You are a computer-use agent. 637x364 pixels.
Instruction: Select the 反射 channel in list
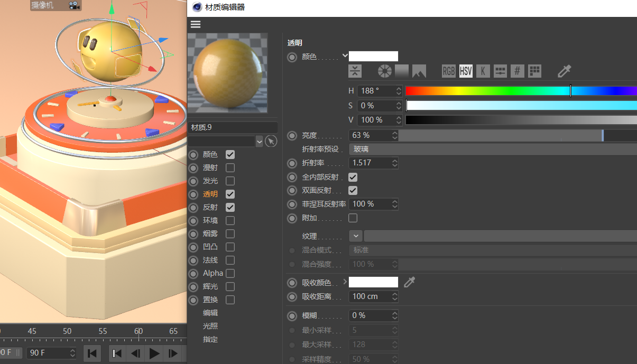pyautogui.click(x=210, y=207)
